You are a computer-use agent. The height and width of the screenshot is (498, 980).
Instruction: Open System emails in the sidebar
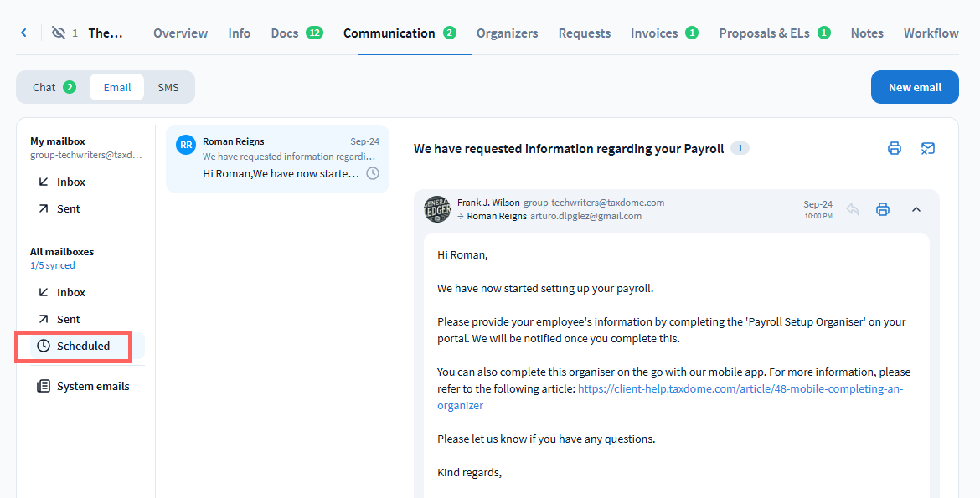point(92,387)
